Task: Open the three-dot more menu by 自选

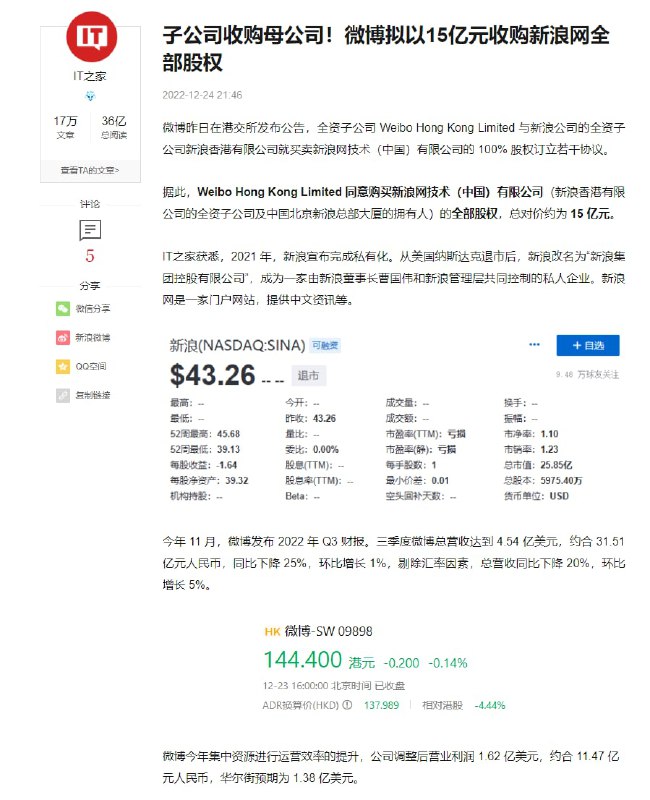Action: 534,345
